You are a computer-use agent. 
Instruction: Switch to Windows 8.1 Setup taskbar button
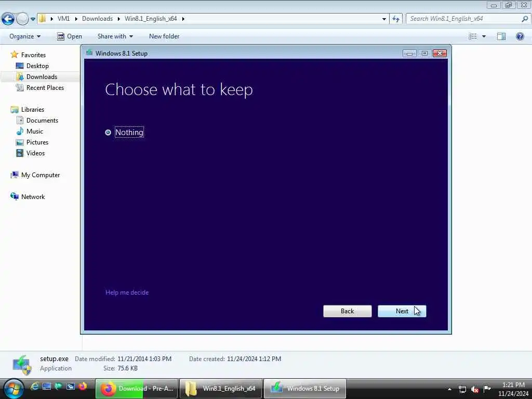click(x=304, y=389)
